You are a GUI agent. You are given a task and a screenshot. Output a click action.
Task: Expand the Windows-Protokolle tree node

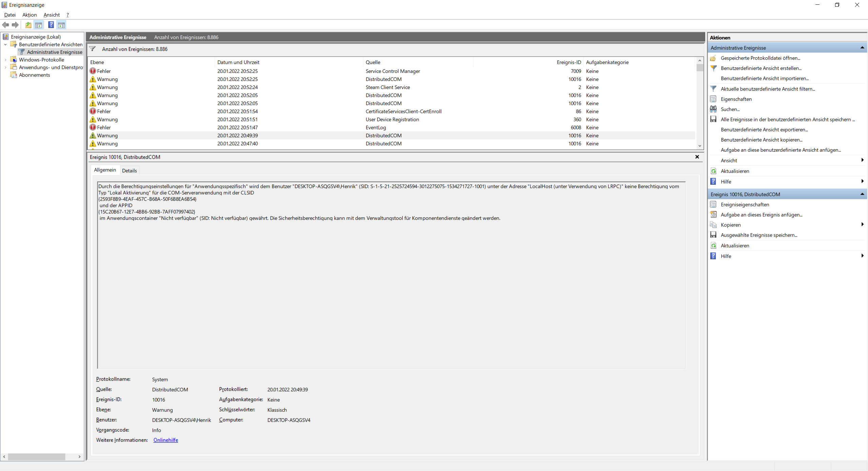(5, 60)
